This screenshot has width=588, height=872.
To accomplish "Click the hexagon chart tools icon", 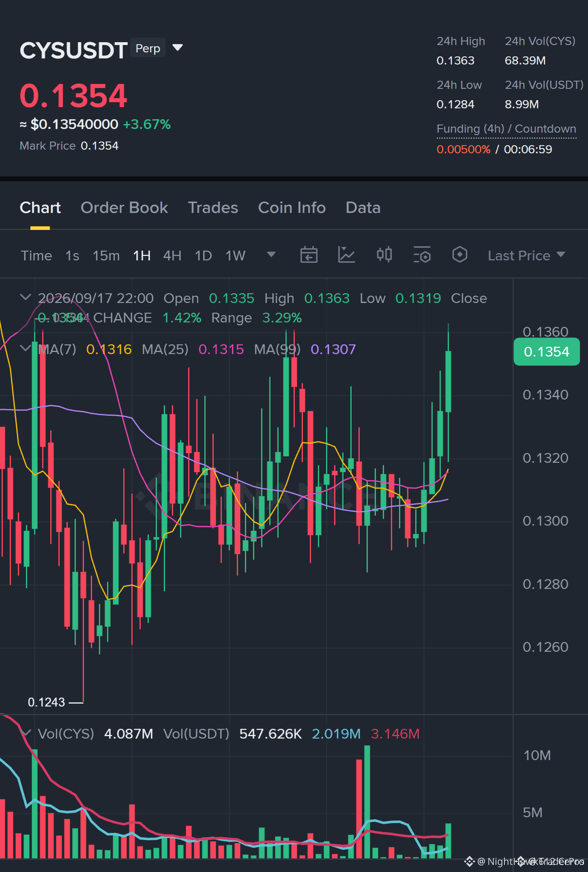I will 460,255.
